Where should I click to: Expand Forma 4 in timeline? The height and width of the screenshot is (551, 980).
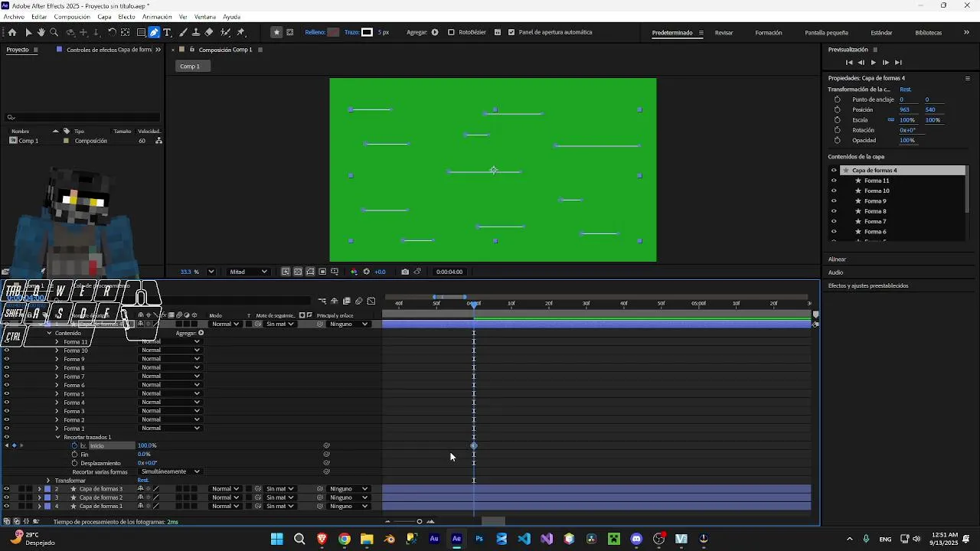coord(57,402)
